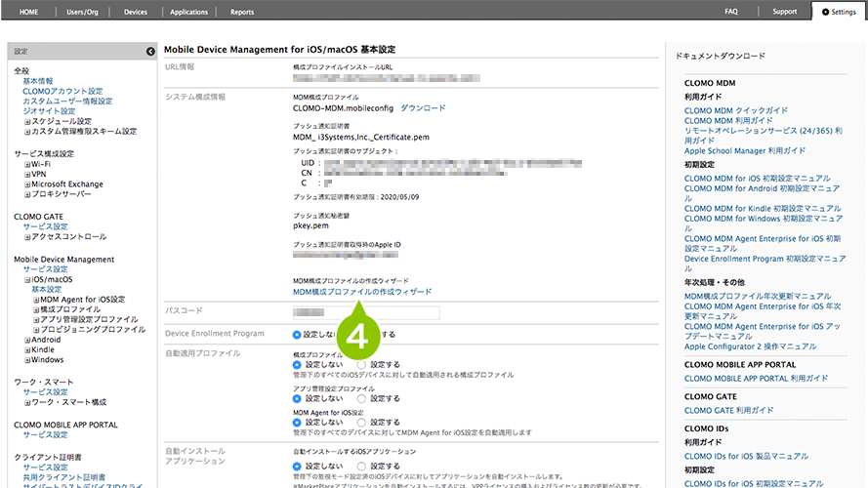
Task: Open CLOMO MDM クイックガイド document
Action: point(735,110)
